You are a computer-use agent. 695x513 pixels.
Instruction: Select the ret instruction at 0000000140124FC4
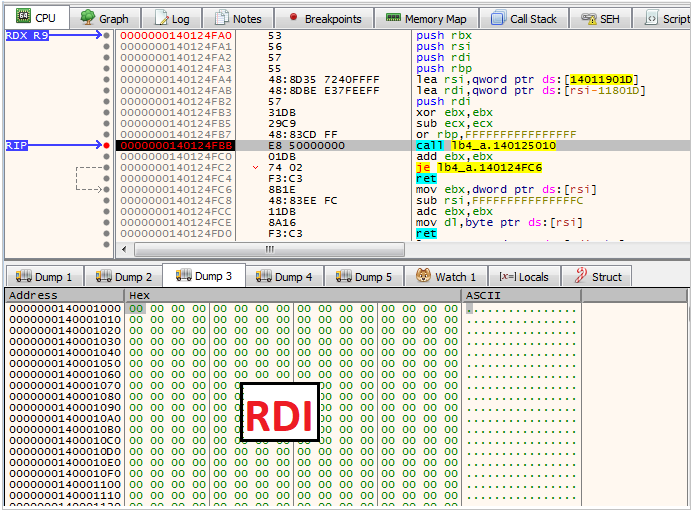coord(426,179)
